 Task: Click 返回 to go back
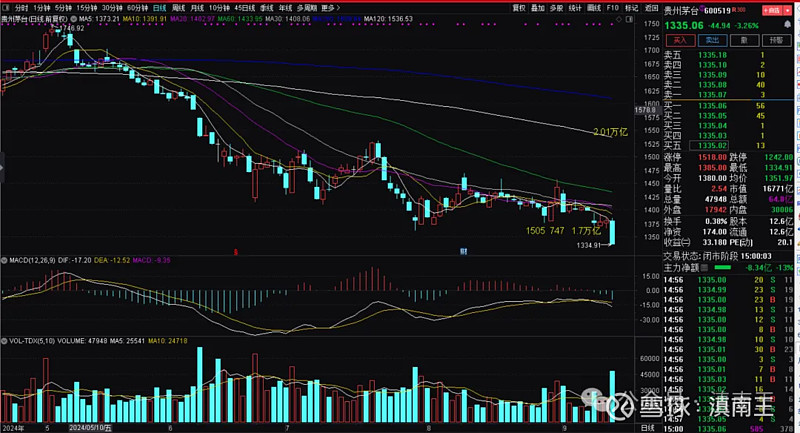coord(652,8)
